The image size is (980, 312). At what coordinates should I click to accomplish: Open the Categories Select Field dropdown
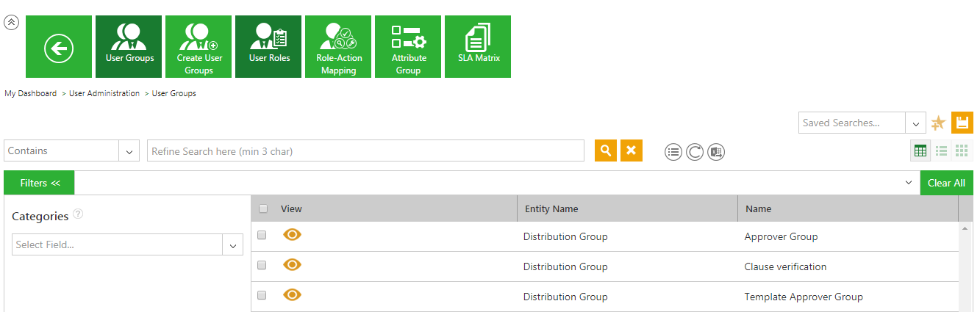(x=232, y=245)
